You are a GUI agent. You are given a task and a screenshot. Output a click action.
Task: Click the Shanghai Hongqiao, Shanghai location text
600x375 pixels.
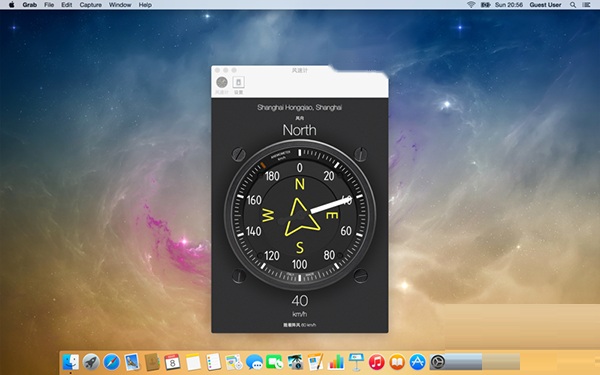pyautogui.click(x=300, y=108)
